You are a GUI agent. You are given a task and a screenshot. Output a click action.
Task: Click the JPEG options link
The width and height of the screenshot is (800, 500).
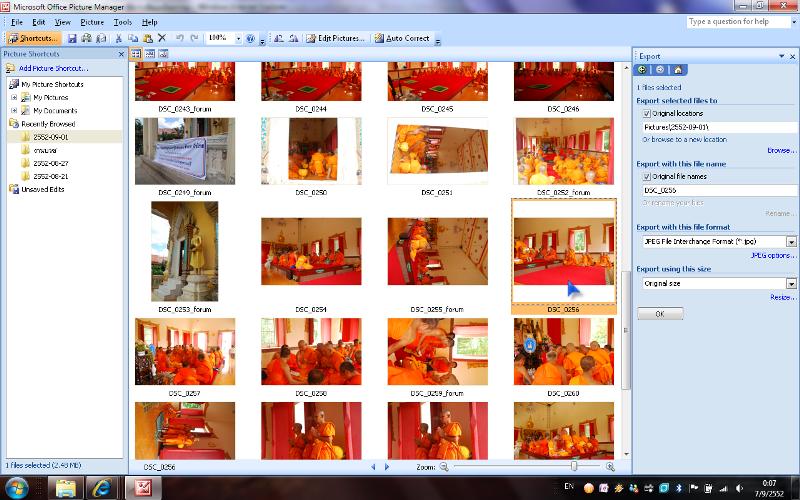pyautogui.click(x=772, y=256)
